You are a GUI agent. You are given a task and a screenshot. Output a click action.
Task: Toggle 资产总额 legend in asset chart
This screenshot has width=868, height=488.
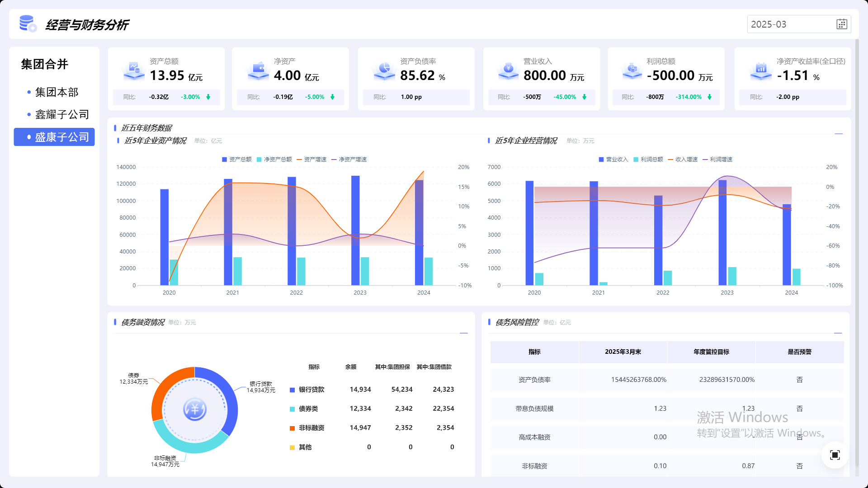click(236, 160)
